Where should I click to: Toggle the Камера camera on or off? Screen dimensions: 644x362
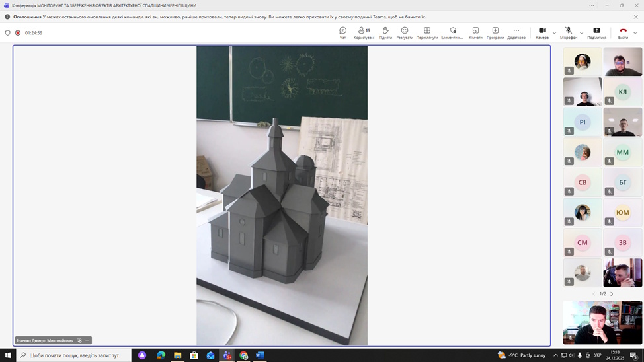542,32
